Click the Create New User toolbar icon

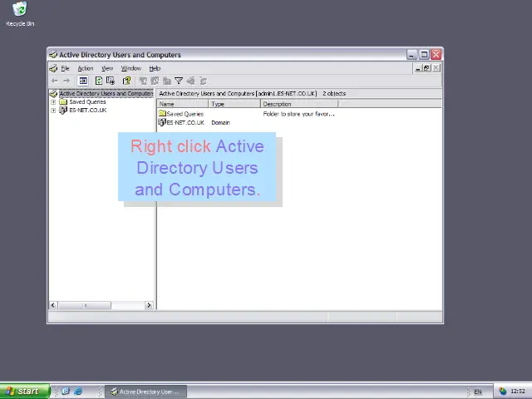[143, 81]
